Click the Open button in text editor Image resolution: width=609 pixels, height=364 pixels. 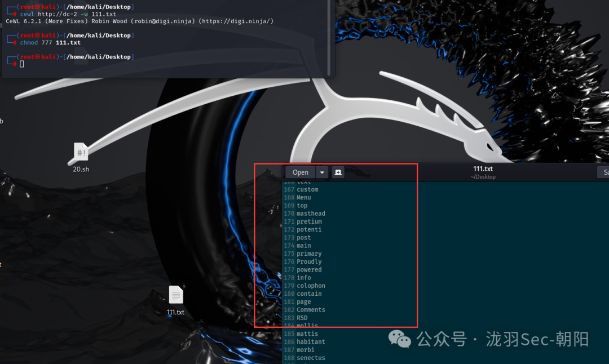pyautogui.click(x=300, y=172)
